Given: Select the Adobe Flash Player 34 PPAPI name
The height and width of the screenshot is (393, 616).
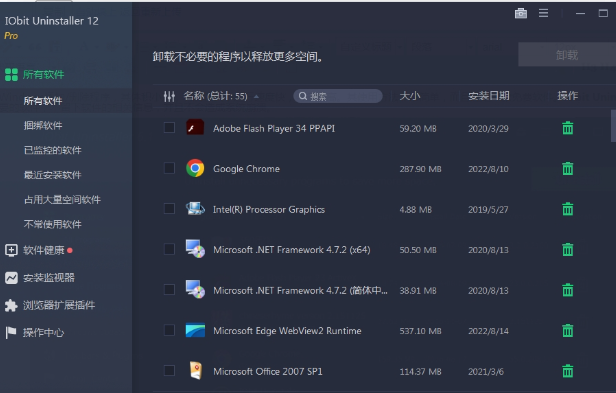Looking at the screenshot, I should pos(274,129).
